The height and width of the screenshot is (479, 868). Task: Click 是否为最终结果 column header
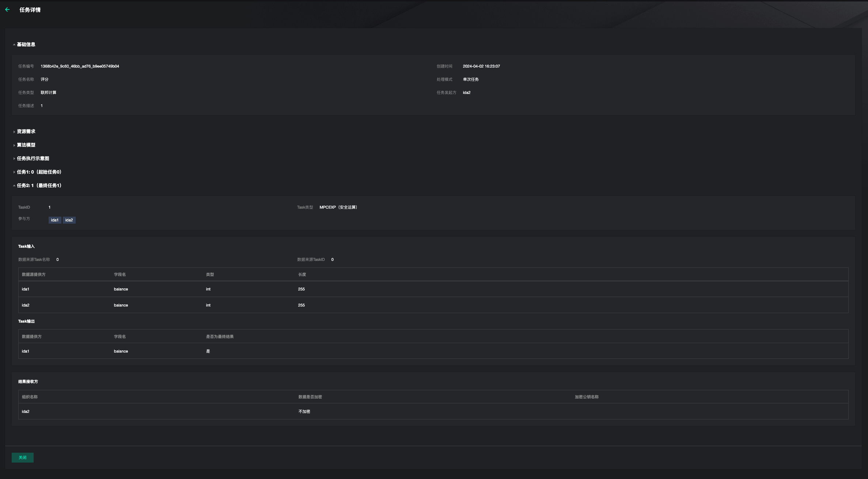220,337
